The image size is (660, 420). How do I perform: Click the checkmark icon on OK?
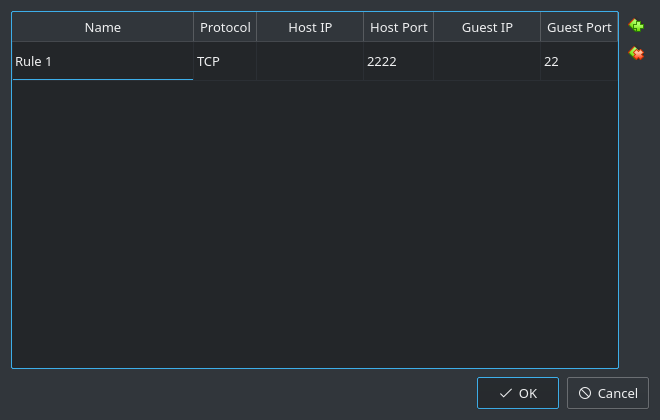tap(506, 393)
